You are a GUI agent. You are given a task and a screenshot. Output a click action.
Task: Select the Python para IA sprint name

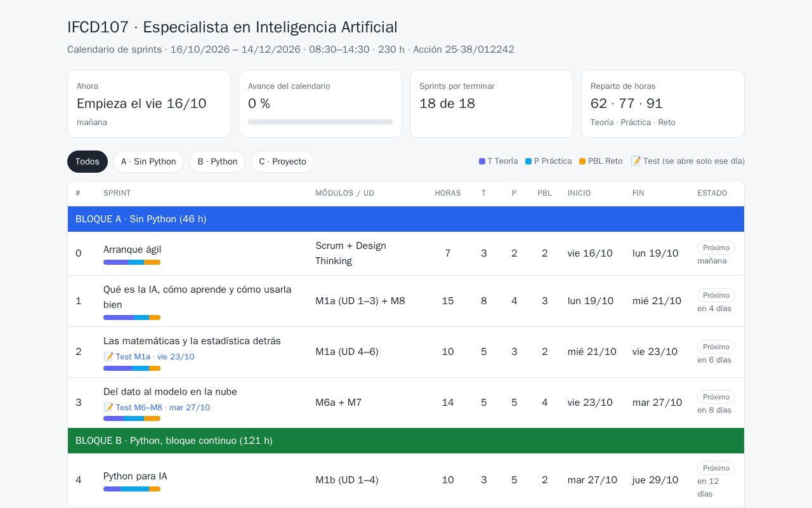pos(135,476)
